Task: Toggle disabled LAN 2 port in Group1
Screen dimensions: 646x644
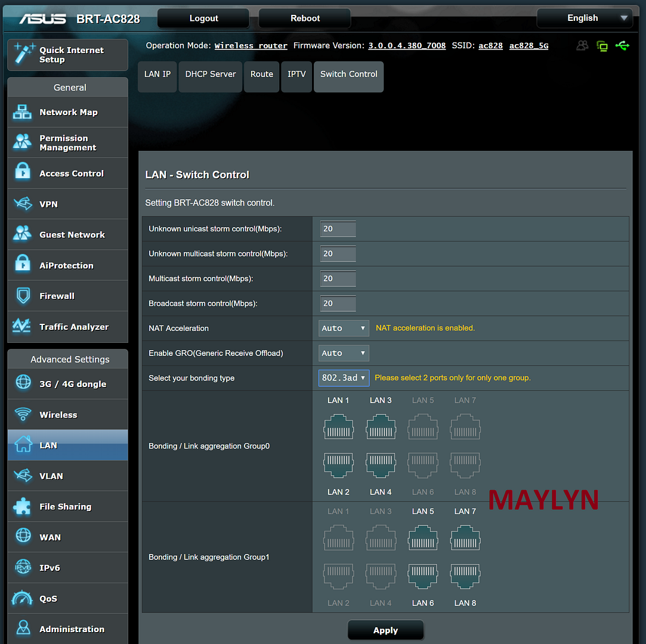Action: pyautogui.click(x=338, y=576)
